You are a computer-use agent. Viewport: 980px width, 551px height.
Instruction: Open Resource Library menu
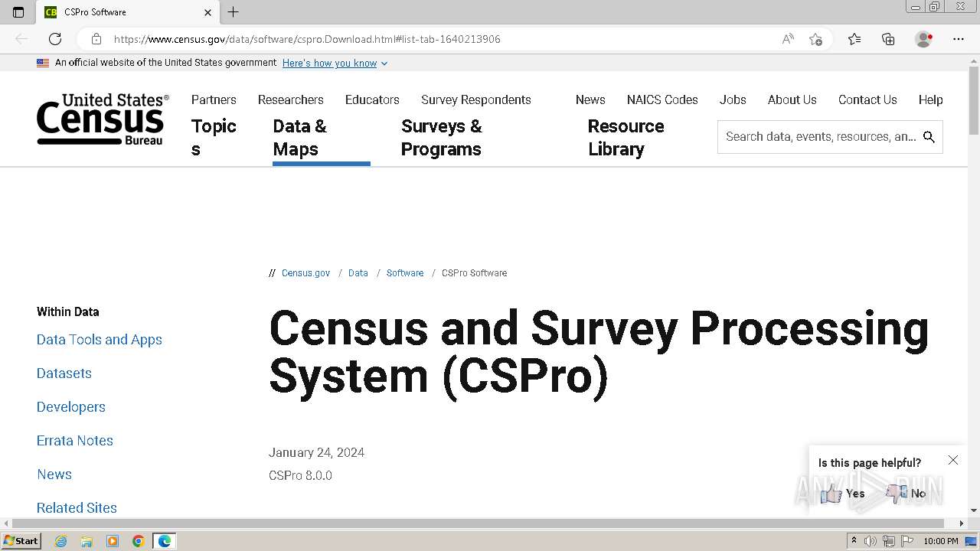pyautogui.click(x=626, y=138)
